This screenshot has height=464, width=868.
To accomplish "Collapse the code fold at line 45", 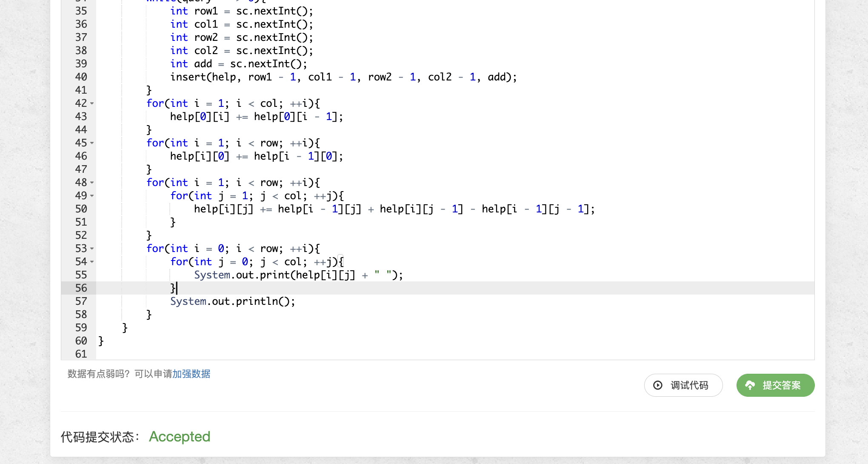I will pos(92,143).
